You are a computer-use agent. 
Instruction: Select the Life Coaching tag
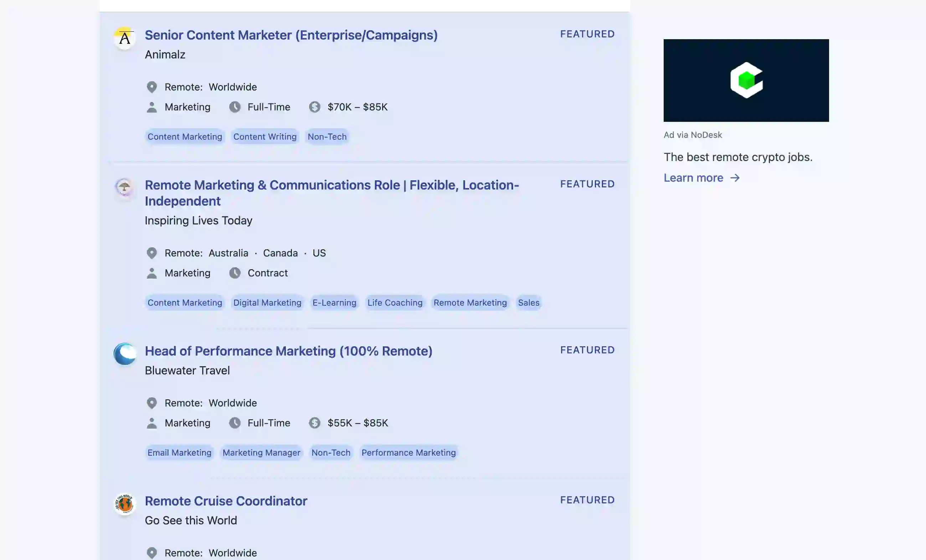click(x=394, y=302)
